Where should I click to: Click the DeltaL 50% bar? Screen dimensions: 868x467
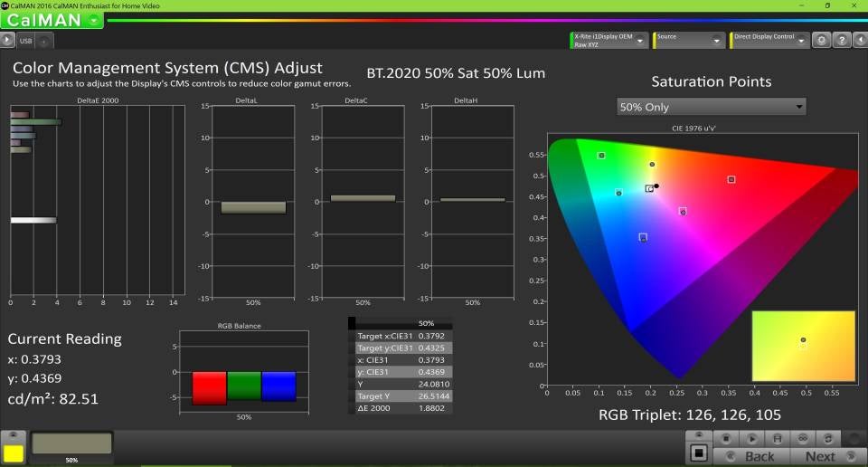click(x=253, y=208)
